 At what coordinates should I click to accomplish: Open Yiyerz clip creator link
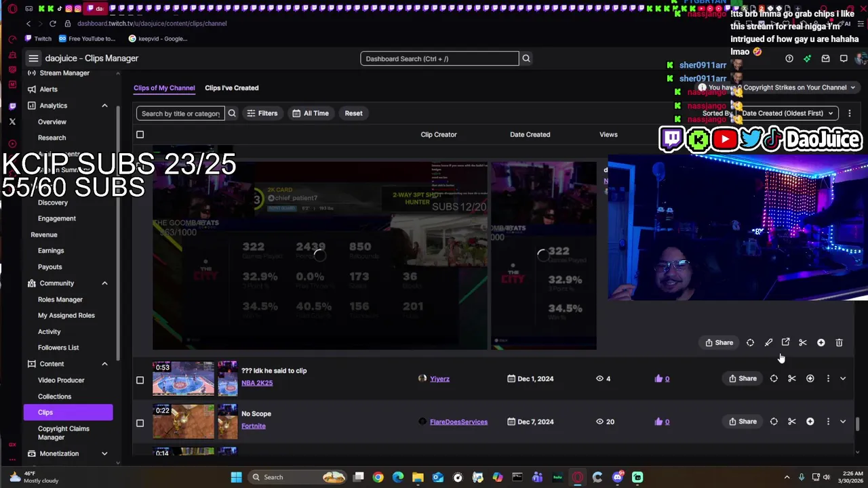[x=439, y=379]
